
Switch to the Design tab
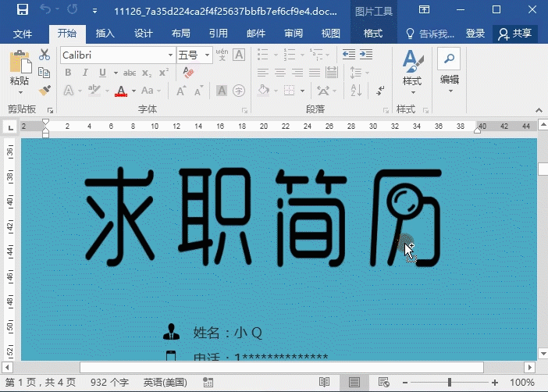tap(144, 34)
